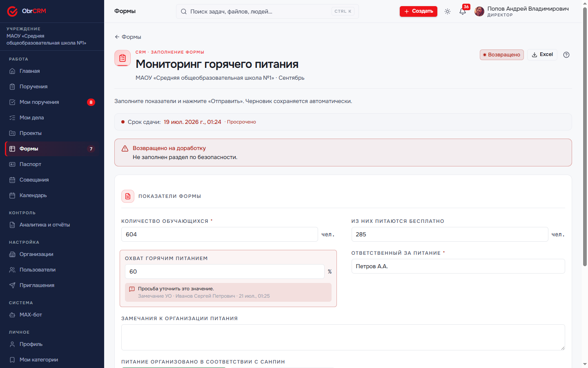Click the comment icon in the remark note
Image resolution: width=588 pixels, height=368 pixels.
pos(132,289)
